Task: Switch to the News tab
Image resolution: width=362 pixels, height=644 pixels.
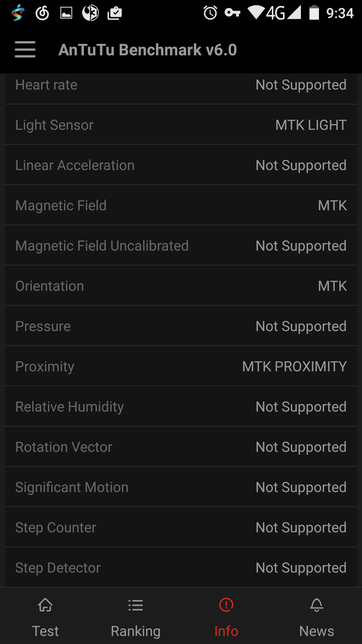Action: click(317, 631)
